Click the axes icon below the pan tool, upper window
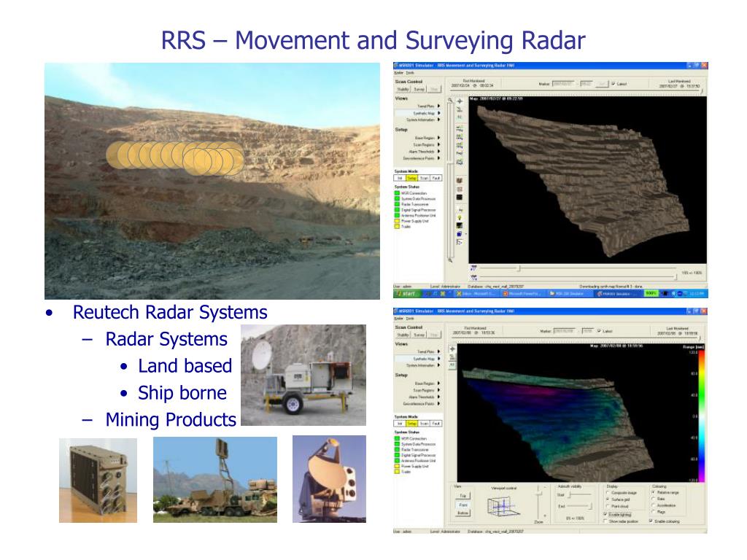Viewport: 747px width, 560px height. coord(460,109)
